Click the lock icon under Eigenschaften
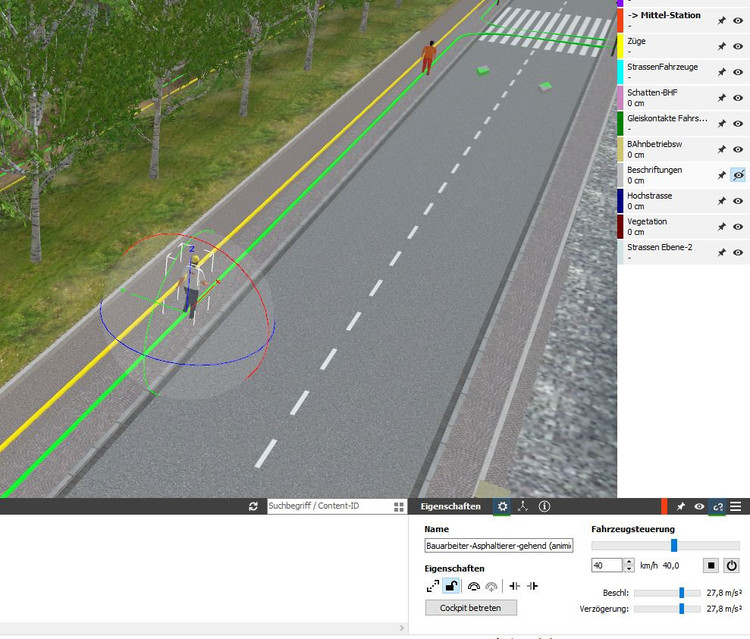 pyautogui.click(x=452, y=586)
